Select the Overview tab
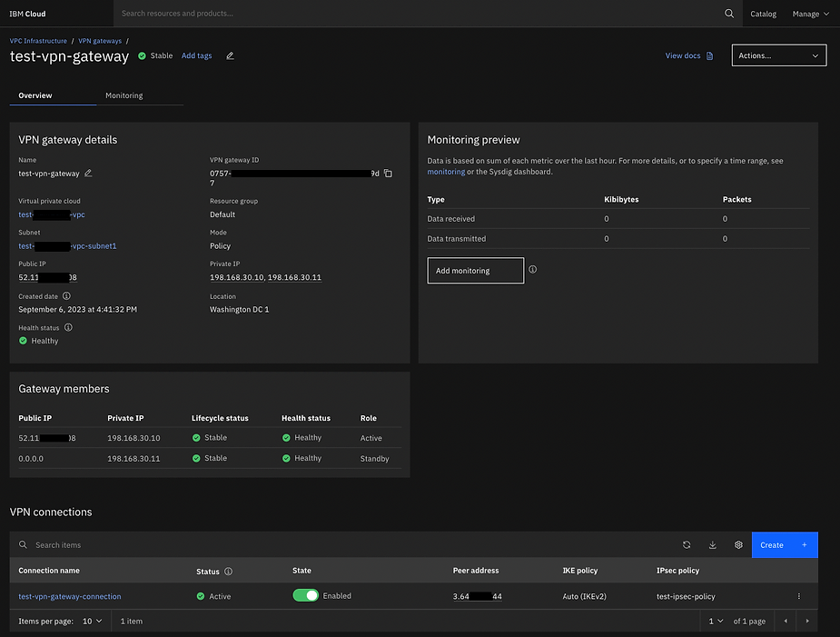 (35, 95)
